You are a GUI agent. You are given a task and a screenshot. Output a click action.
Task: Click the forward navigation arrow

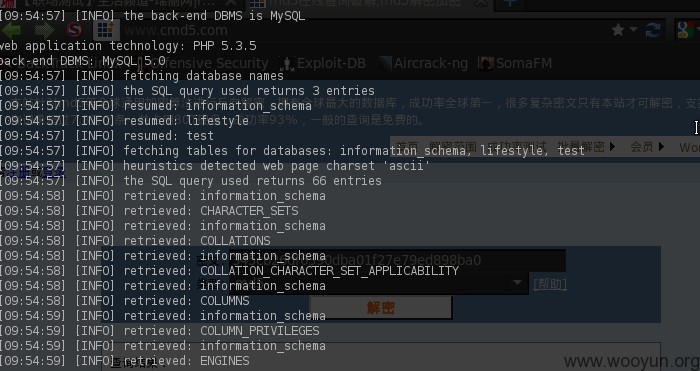(x=44, y=30)
